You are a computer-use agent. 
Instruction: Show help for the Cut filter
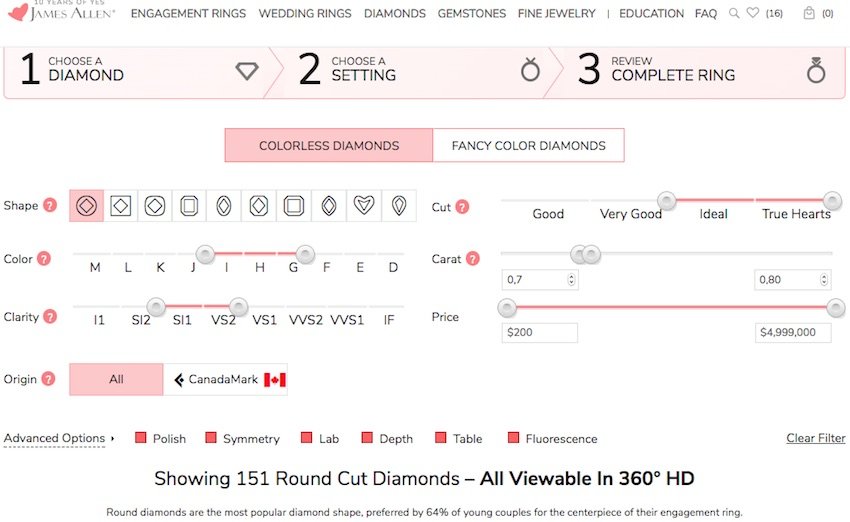(462, 207)
